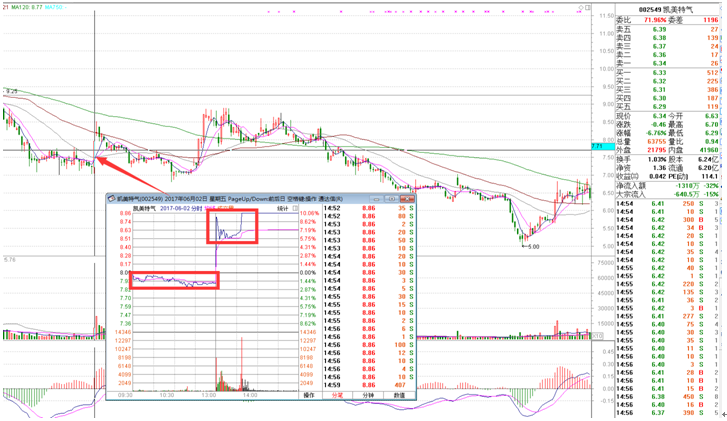Click the intraday popup window title icon
This screenshot has width=727, height=421.
[111, 198]
